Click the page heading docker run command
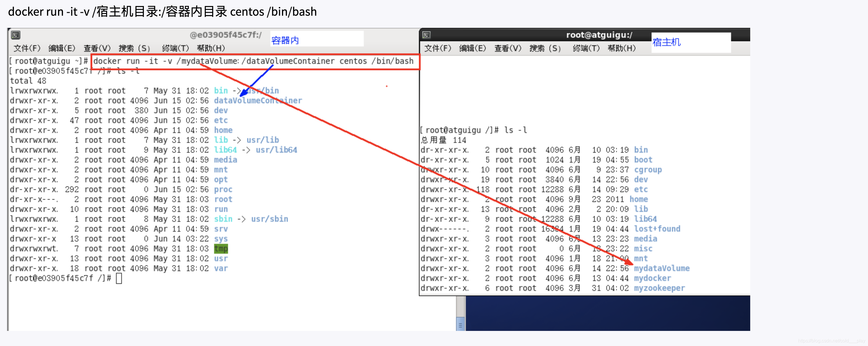The height and width of the screenshot is (346, 868). click(x=162, y=12)
